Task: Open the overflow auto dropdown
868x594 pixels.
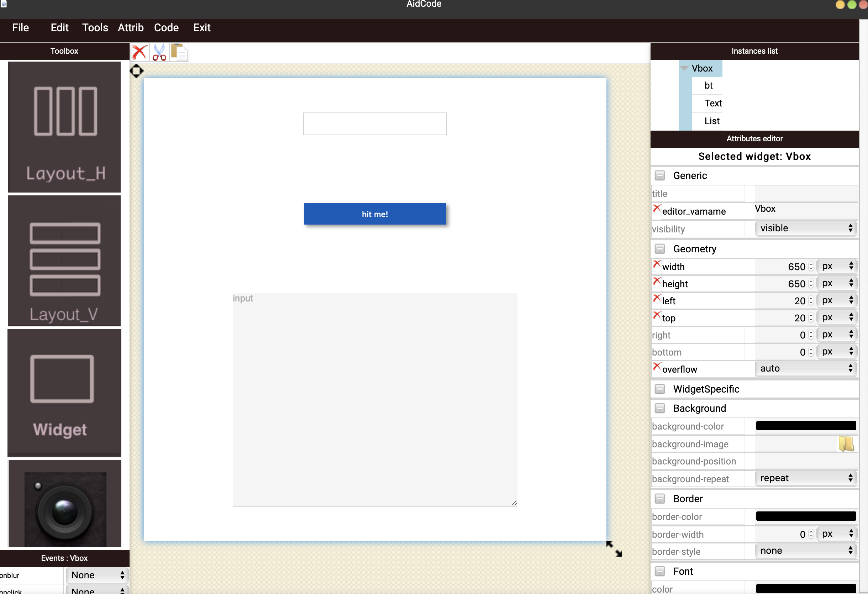Action: [805, 369]
